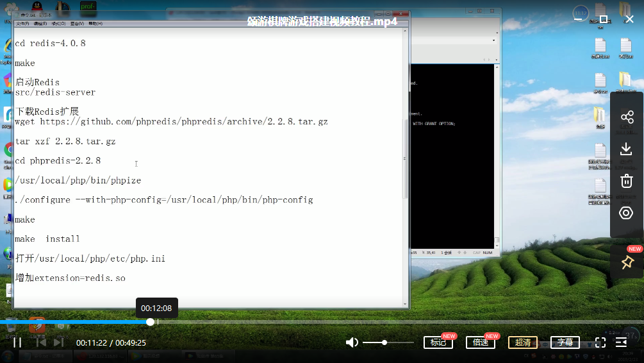Skip to the previous video

[40, 342]
